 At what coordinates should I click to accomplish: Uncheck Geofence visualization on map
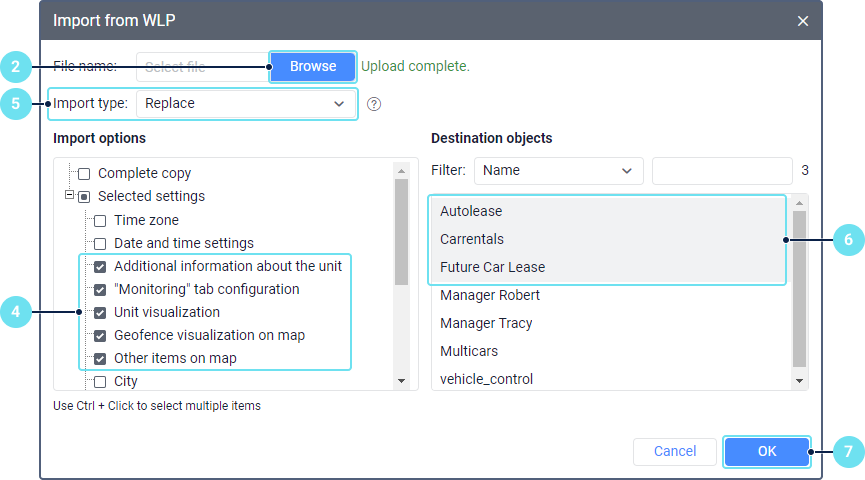pos(100,336)
